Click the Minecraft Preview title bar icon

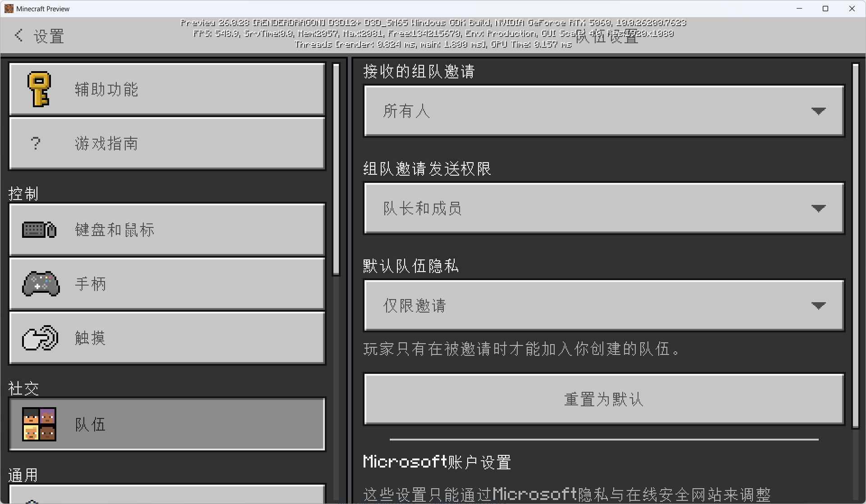[9, 9]
